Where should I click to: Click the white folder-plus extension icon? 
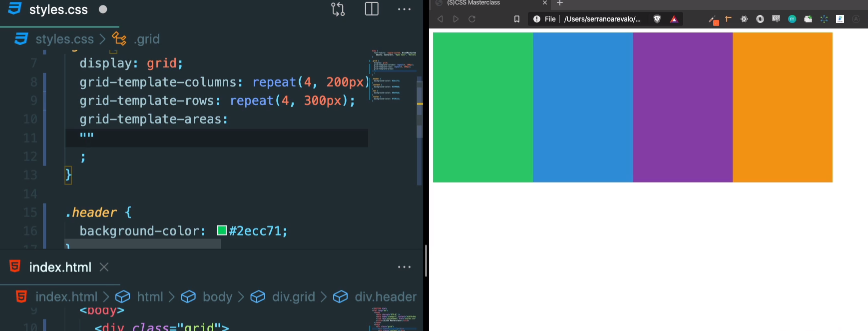808,19
